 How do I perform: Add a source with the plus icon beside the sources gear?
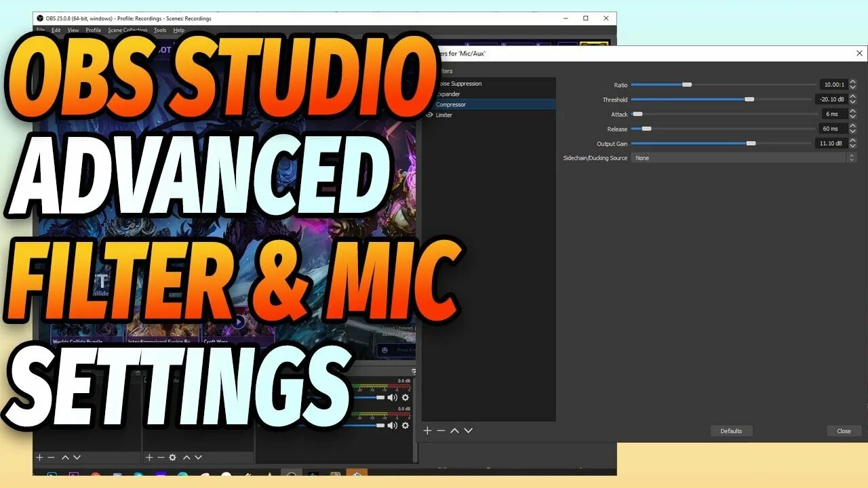pyautogui.click(x=149, y=457)
